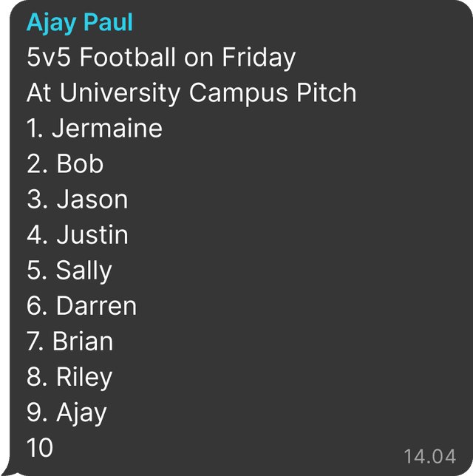
Task: Tap the "3. Jason" entry
Action: click(x=78, y=200)
